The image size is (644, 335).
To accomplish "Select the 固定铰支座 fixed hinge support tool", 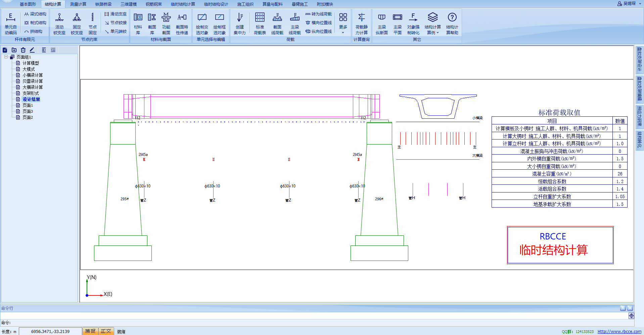I will click(x=77, y=23).
